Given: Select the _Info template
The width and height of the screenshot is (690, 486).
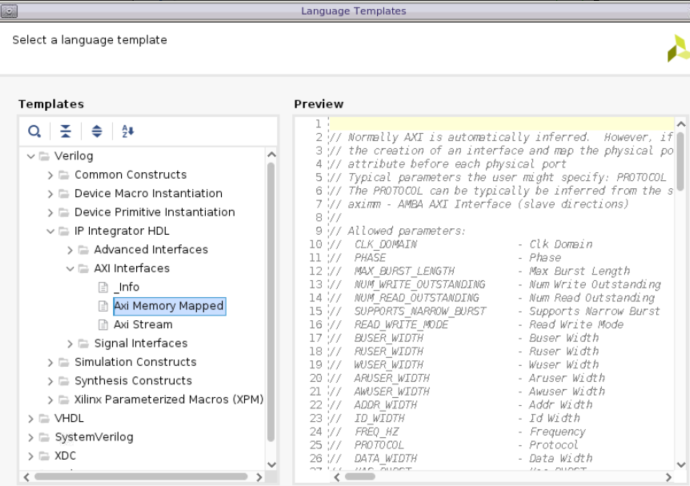Looking at the screenshot, I should (x=127, y=287).
